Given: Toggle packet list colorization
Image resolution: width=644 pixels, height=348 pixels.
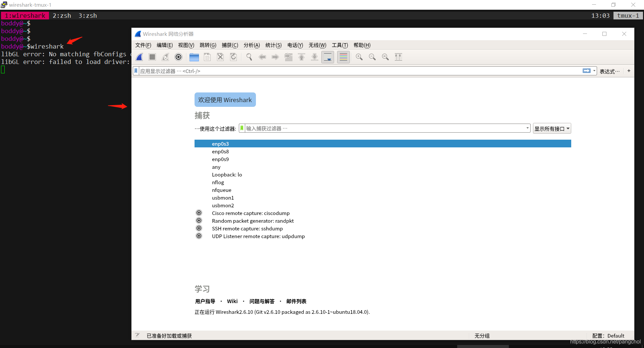Looking at the screenshot, I should pyautogui.click(x=343, y=57).
